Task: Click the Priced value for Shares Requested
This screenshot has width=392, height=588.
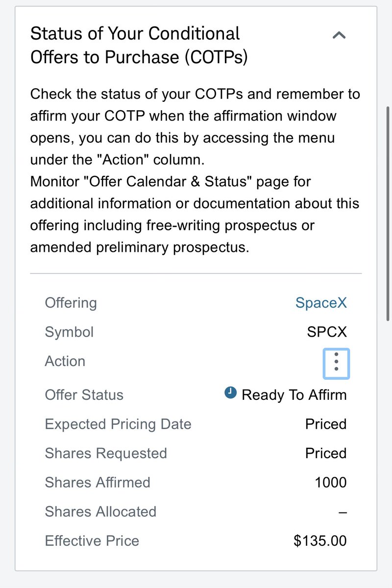Action: coord(326,453)
